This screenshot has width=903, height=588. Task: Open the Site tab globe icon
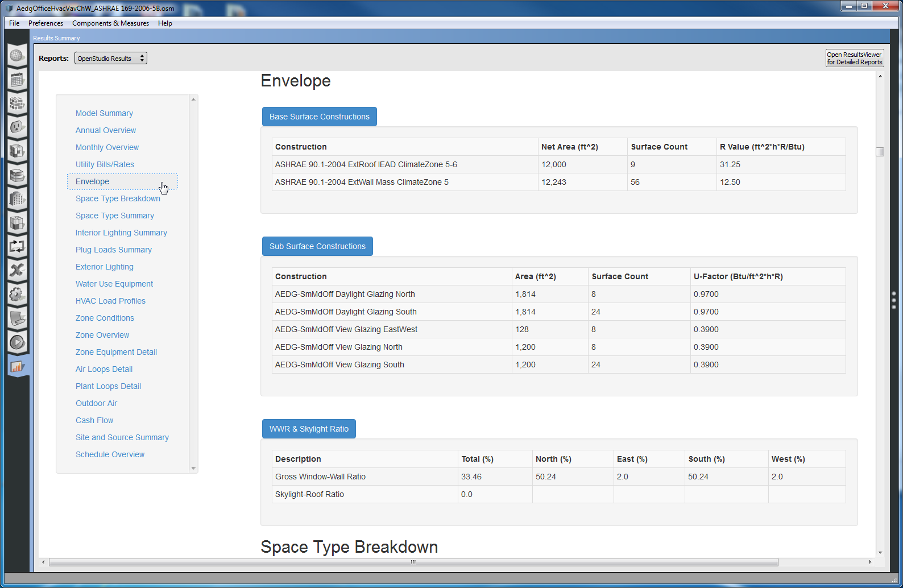click(x=16, y=56)
